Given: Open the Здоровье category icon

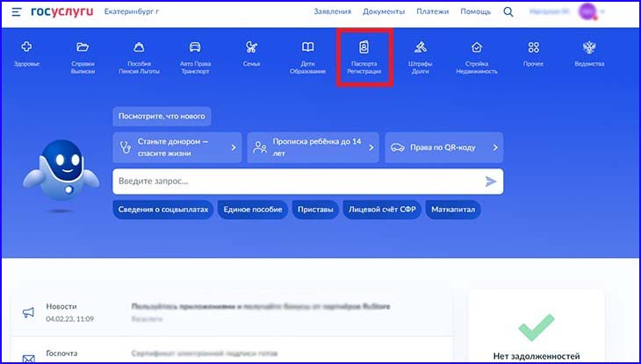Looking at the screenshot, I should pyautogui.click(x=26, y=47).
